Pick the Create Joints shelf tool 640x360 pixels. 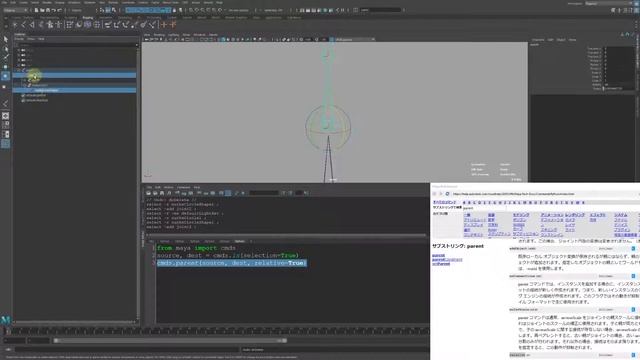click(x=24, y=25)
